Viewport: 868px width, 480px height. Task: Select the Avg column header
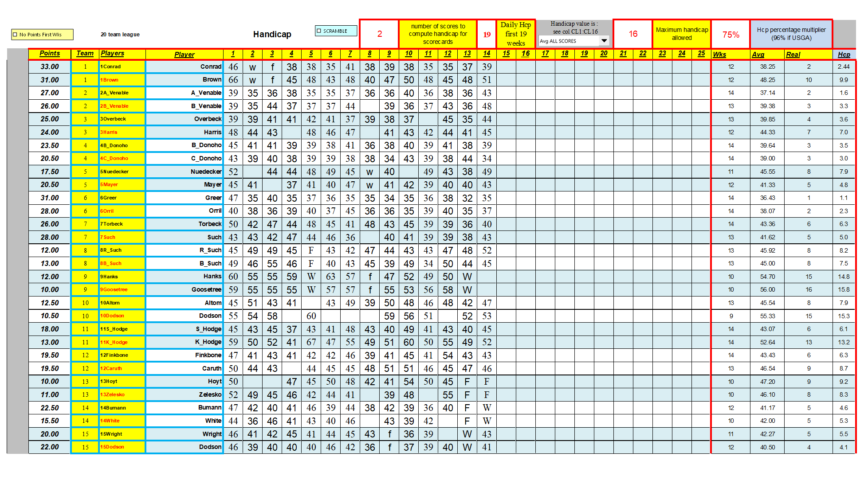coord(767,54)
